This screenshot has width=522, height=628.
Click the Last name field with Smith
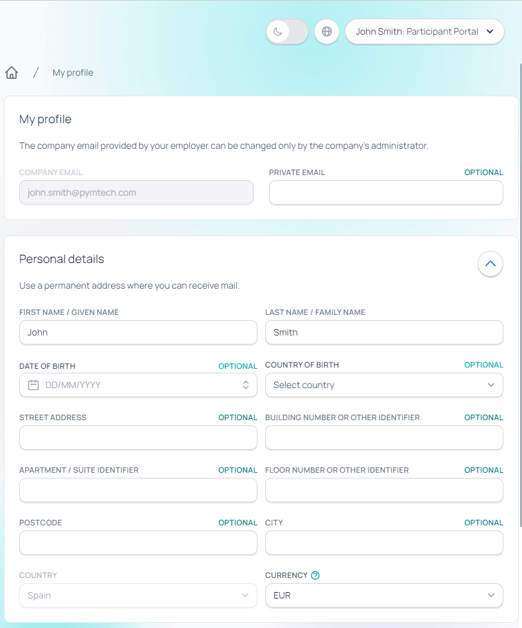click(384, 332)
